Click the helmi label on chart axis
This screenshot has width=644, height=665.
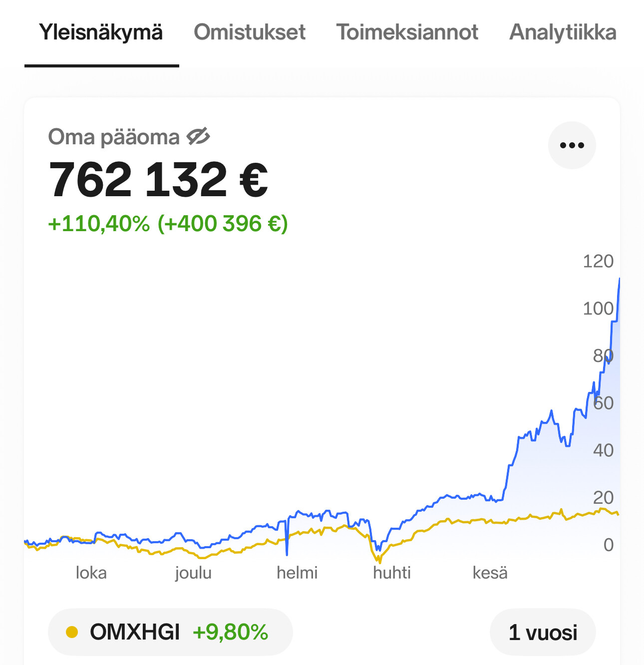click(297, 573)
